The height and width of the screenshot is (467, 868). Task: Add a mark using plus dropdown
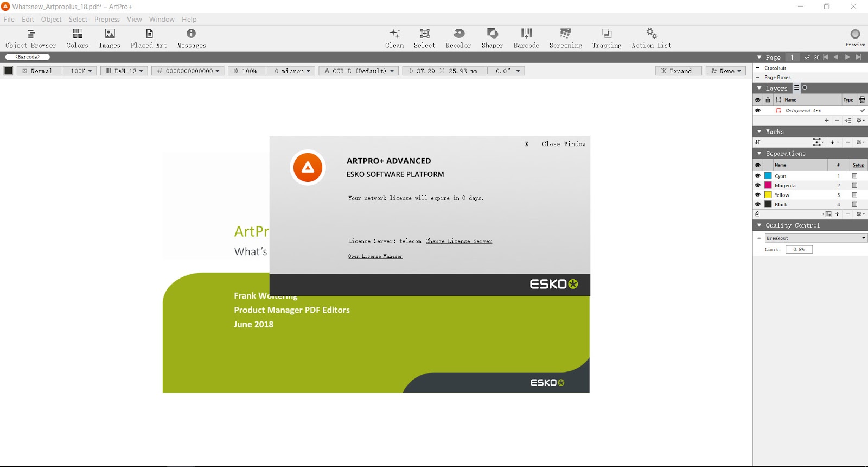(834, 142)
